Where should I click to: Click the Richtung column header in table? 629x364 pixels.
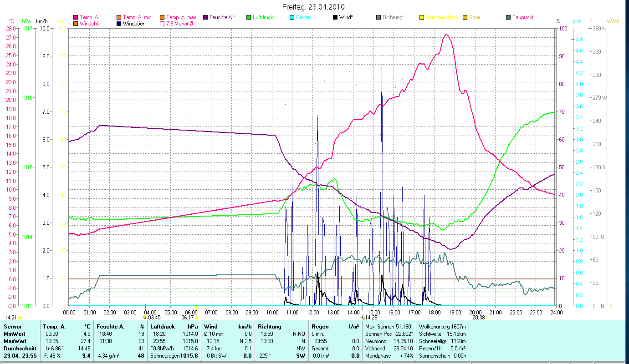click(x=270, y=326)
